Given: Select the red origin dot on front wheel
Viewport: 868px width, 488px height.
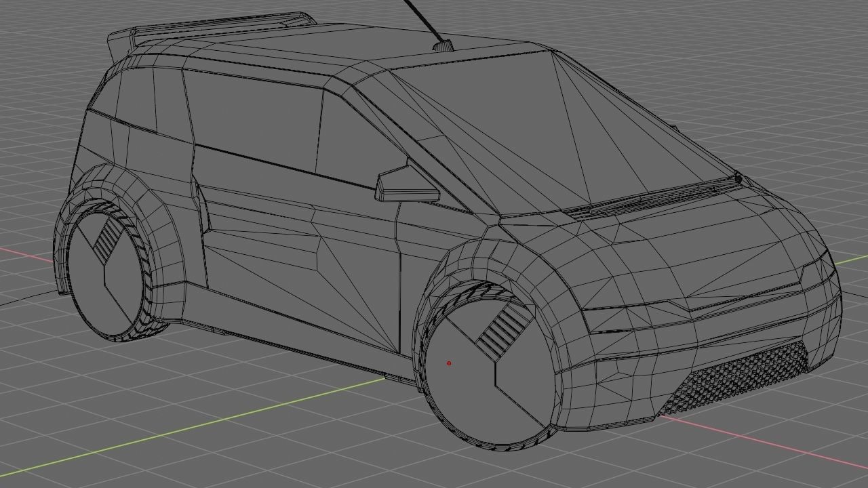Looking at the screenshot, I should [x=449, y=363].
